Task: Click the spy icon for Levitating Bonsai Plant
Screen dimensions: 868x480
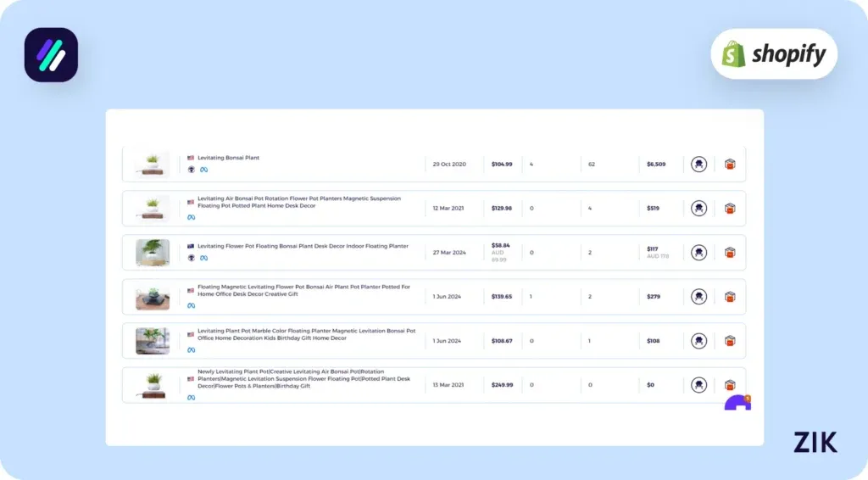Action: click(x=698, y=164)
